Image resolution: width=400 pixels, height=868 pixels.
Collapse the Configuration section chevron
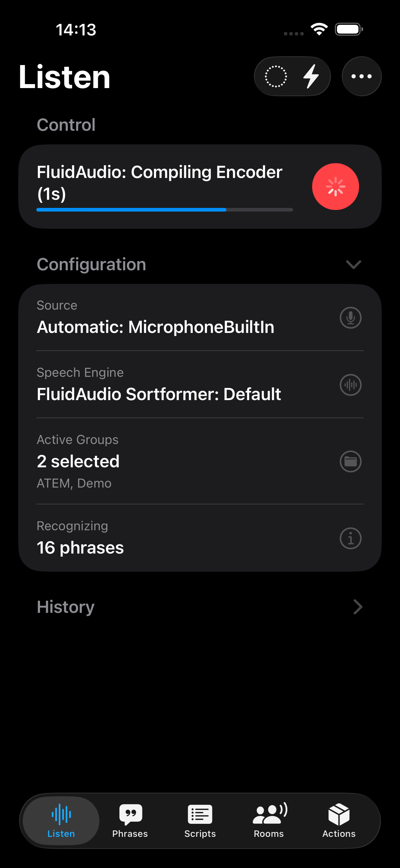[x=353, y=265]
